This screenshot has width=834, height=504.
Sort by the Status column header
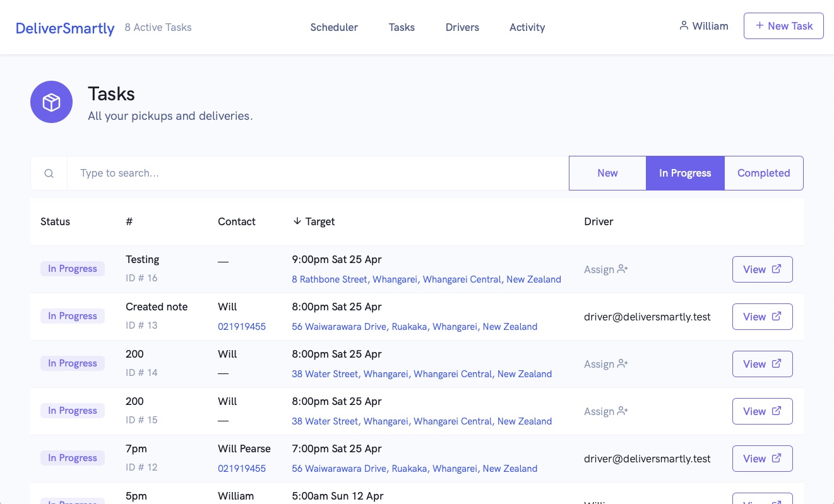pos(55,221)
